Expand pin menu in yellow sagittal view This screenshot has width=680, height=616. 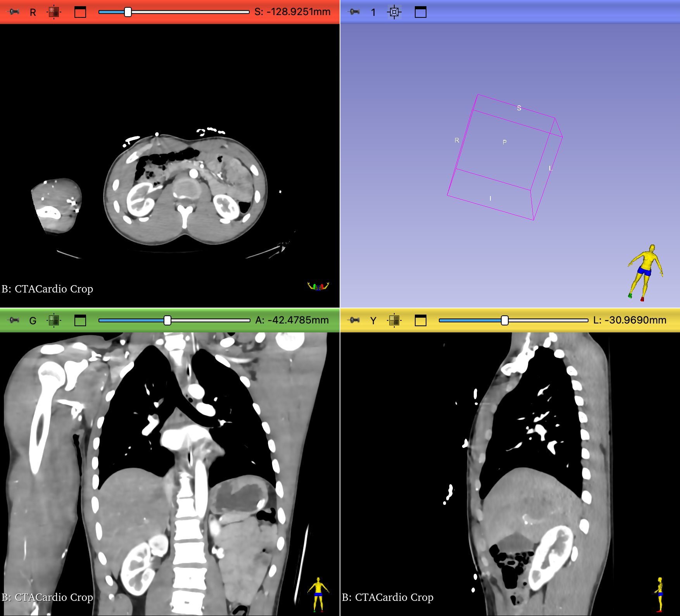[354, 320]
